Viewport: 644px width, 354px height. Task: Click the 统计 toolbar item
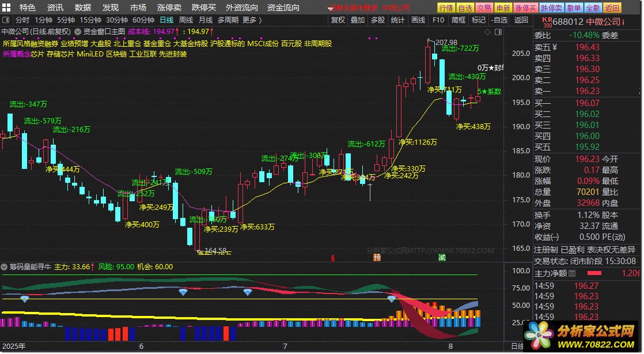click(x=397, y=20)
